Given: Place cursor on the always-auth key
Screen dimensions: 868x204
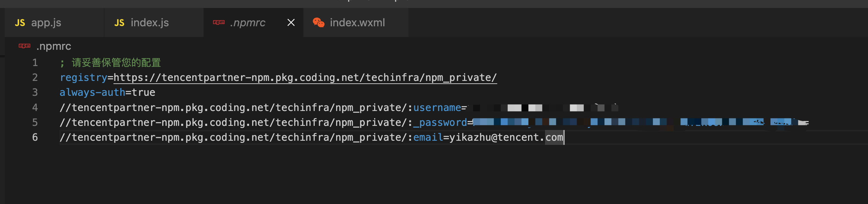Looking at the screenshot, I should [92, 93].
